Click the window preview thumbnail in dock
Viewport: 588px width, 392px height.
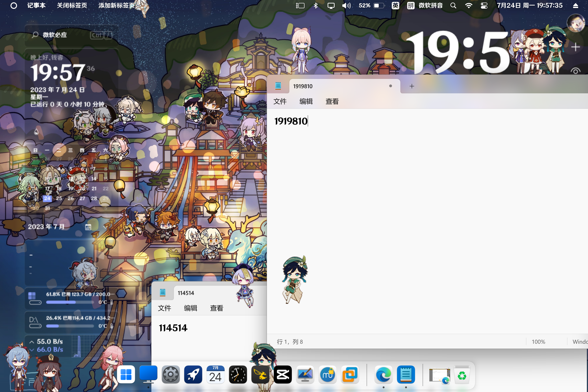click(440, 375)
